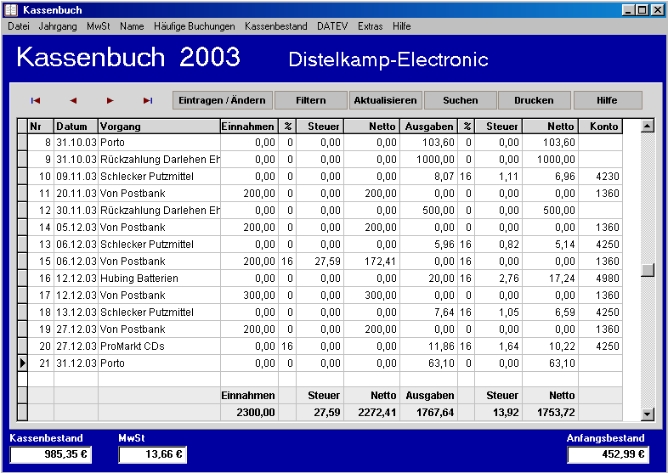This screenshot has width=668, height=473.
Task: Open the Datei menu
Action: point(18,26)
